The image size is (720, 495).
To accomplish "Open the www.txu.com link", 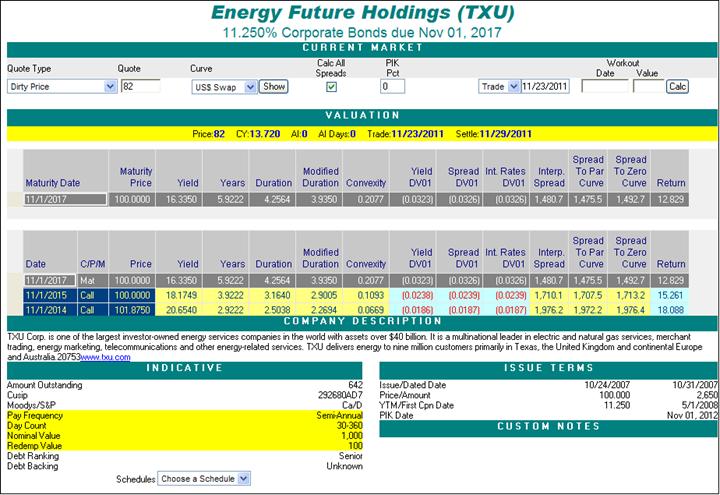I will point(105,357).
